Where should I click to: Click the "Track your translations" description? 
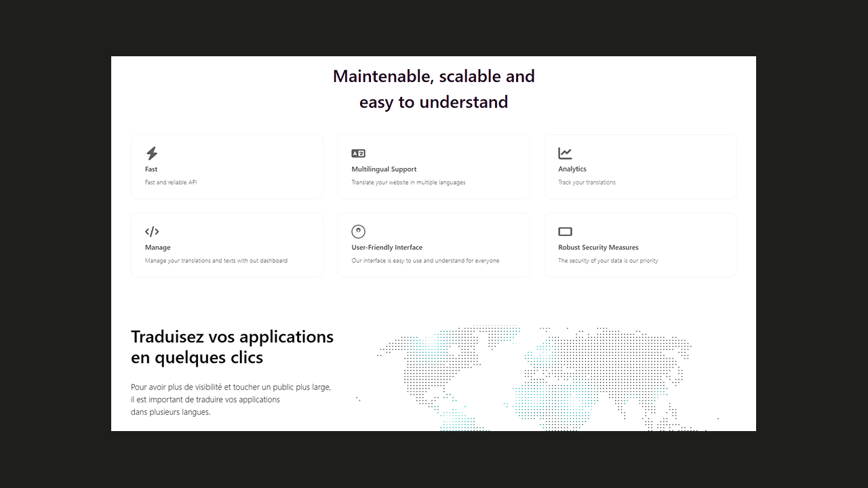[x=587, y=182]
